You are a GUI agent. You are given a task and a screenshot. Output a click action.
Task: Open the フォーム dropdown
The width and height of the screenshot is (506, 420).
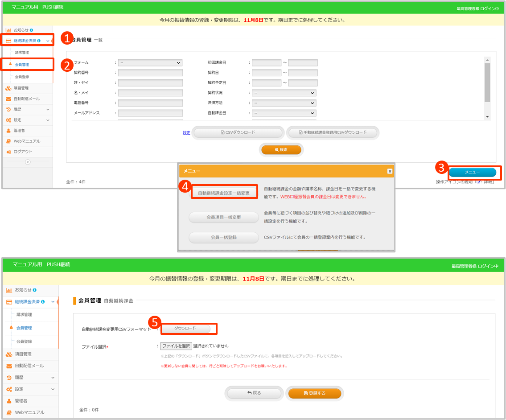(150, 63)
